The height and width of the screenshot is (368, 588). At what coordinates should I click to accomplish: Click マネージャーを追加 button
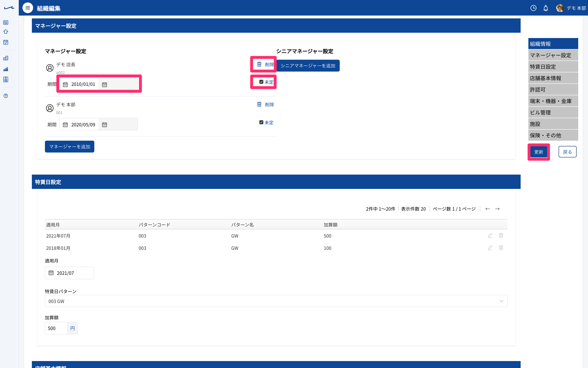[69, 147]
